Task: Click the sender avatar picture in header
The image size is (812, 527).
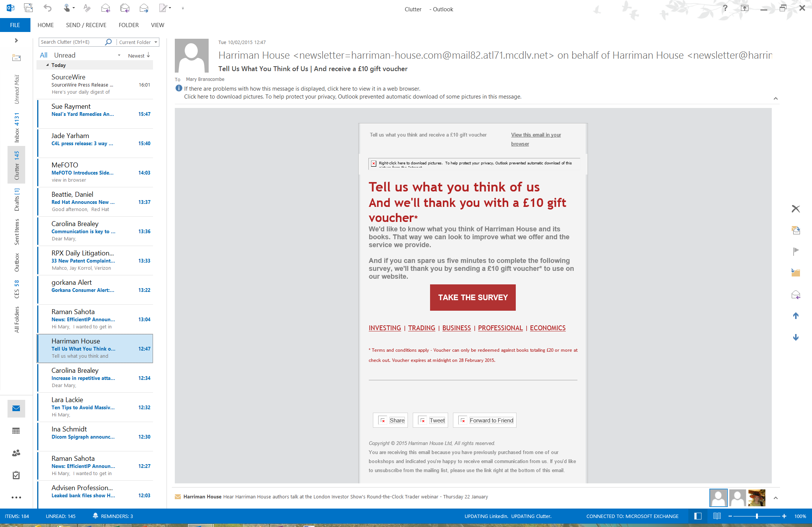Action: pyautogui.click(x=192, y=56)
